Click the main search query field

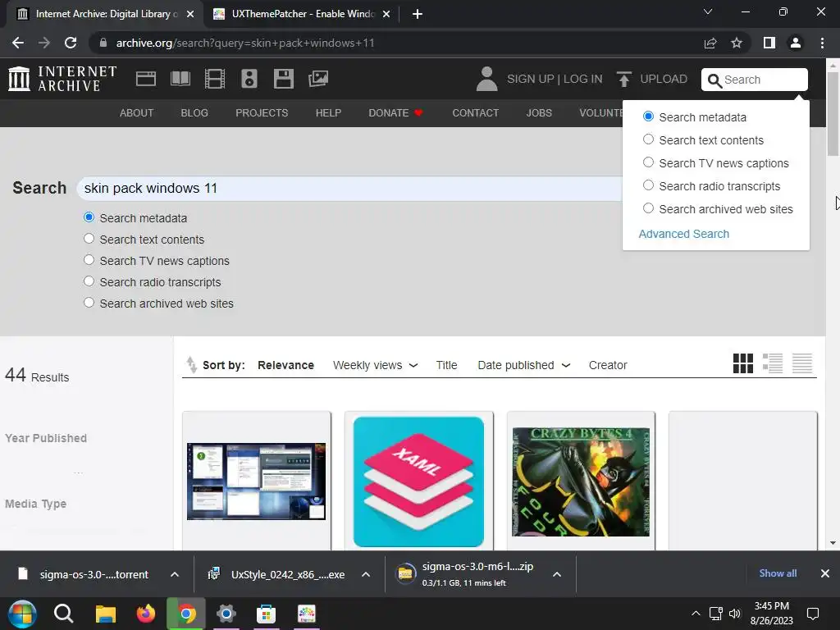coord(349,188)
